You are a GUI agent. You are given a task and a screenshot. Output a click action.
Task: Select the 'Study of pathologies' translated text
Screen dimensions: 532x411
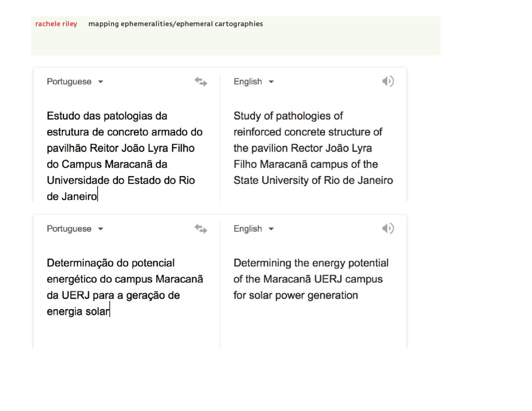(313, 148)
